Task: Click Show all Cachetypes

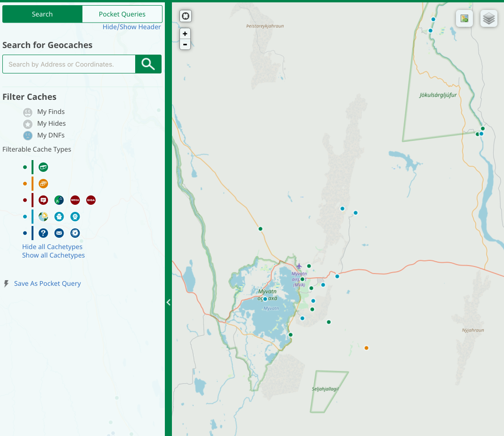Action: point(53,255)
